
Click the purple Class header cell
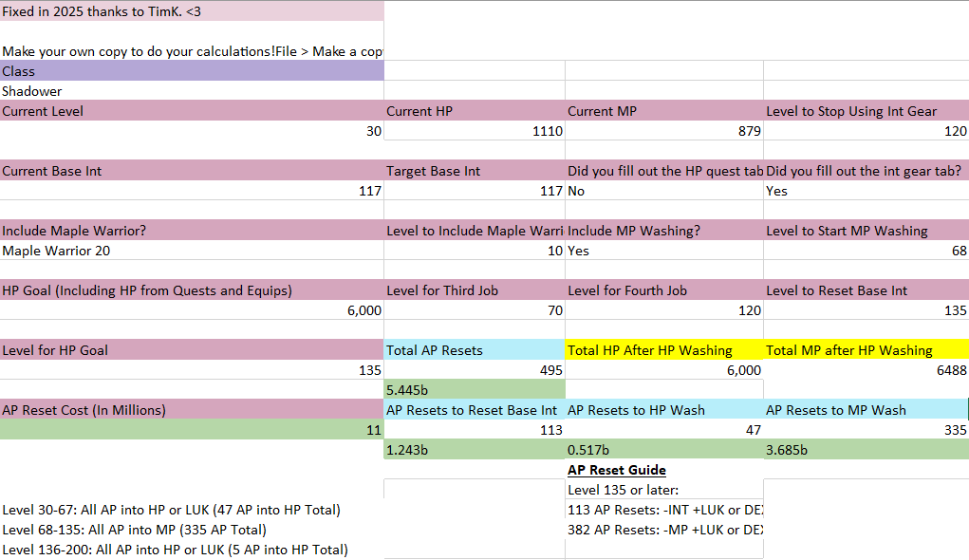(x=192, y=71)
